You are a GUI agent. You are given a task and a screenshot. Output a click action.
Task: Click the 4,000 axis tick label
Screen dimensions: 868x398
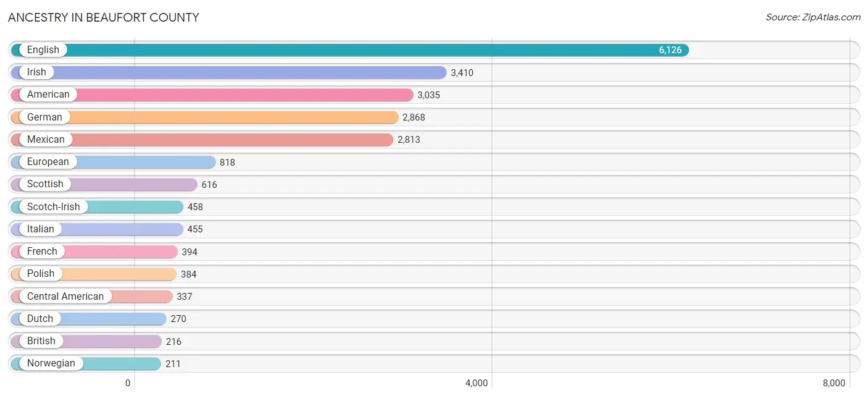477,383
